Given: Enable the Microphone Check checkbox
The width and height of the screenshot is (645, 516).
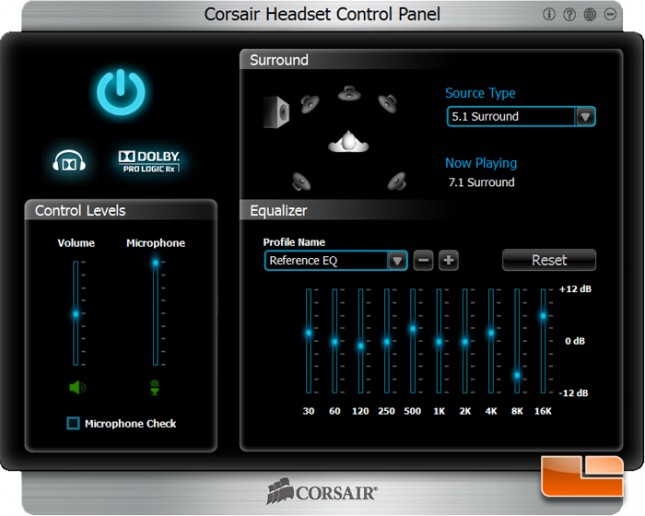Looking at the screenshot, I should (x=73, y=423).
